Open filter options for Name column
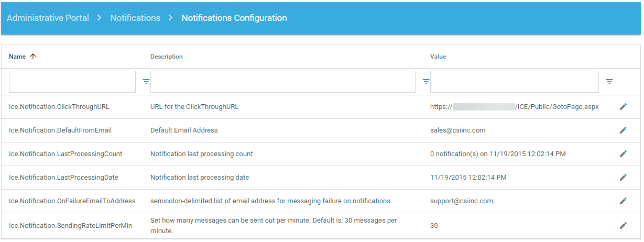This screenshot has width=644, height=242. coord(146,82)
